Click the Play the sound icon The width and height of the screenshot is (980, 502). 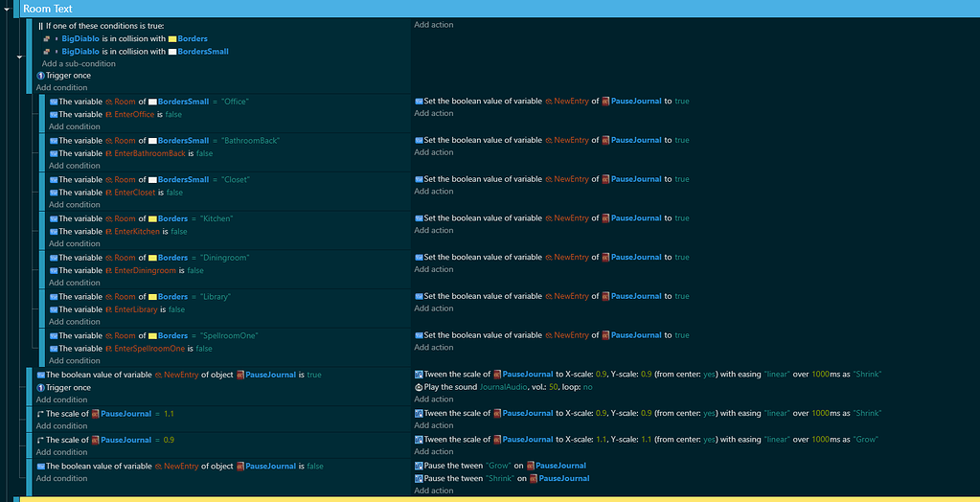pos(419,387)
